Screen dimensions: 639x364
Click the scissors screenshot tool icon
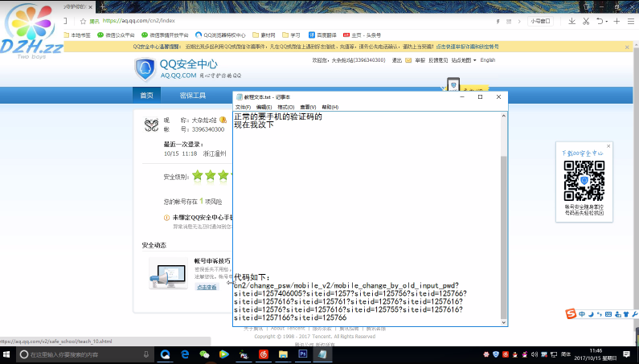[586, 21]
